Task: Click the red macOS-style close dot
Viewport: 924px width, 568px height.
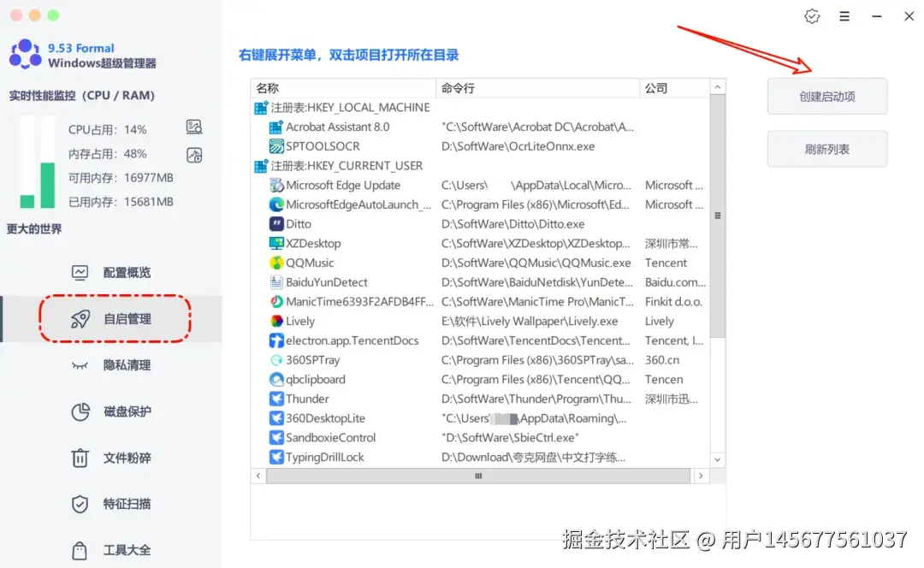Action: pos(16,15)
